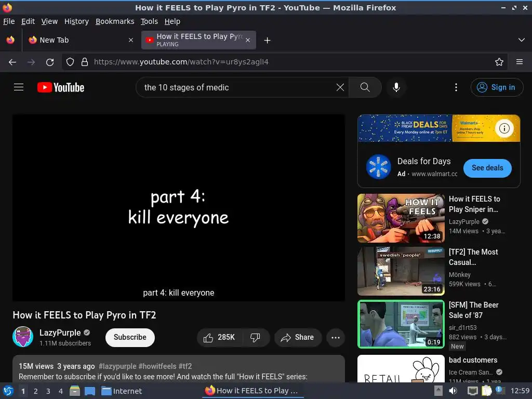Open the Edit menu
Viewport: 532px width, 399px height.
click(28, 21)
